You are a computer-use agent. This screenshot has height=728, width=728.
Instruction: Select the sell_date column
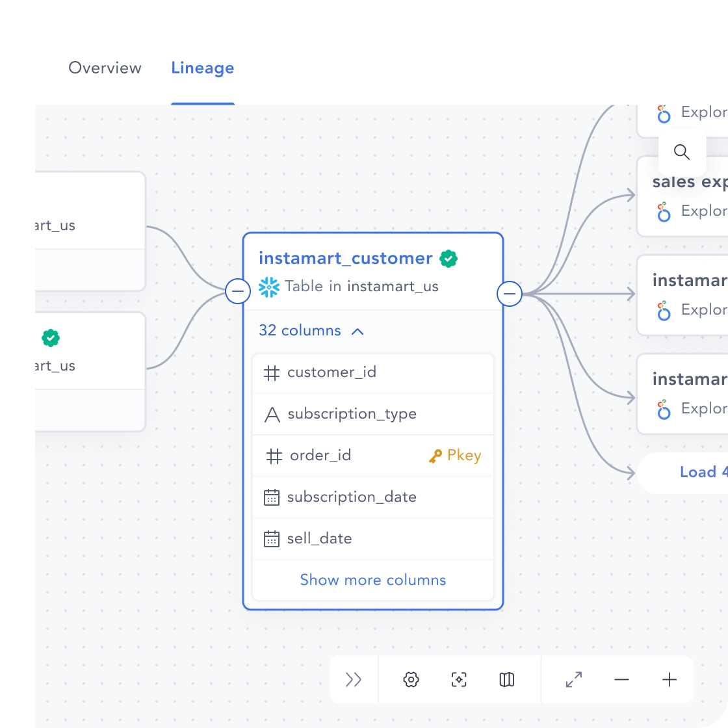click(373, 539)
